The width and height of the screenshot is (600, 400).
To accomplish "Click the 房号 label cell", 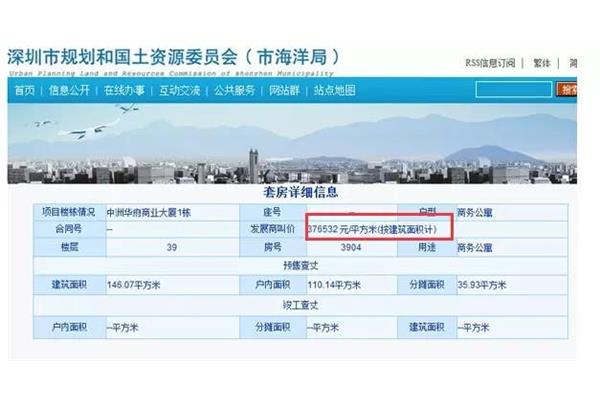I will tap(272, 247).
